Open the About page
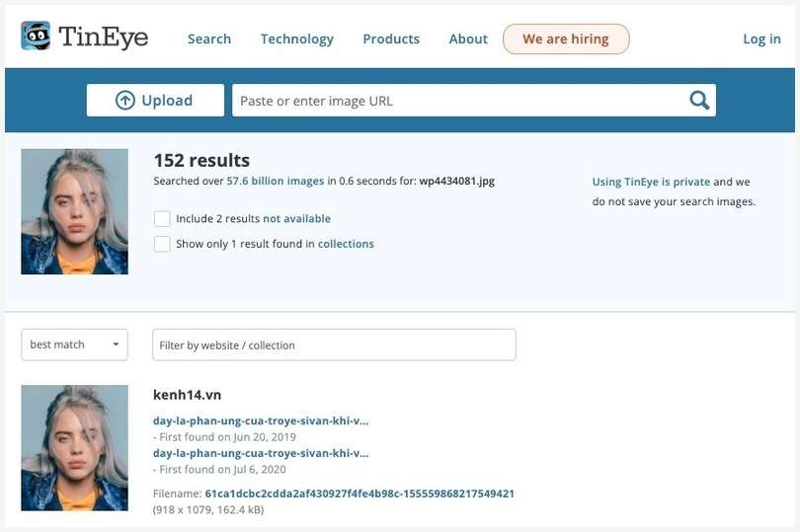Viewport: 800px width, 532px height. 468,39
